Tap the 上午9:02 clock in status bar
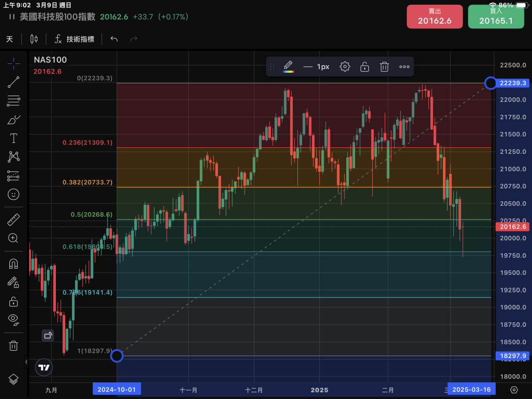Image resolution: width=532 pixels, height=399 pixels. tap(17, 5)
